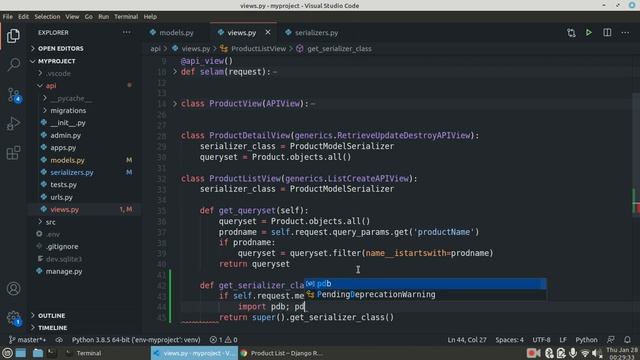The width and height of the screenshot is (640, 360).
Task: Click UTF-8 encoding selector
Action: coord(541,340)
